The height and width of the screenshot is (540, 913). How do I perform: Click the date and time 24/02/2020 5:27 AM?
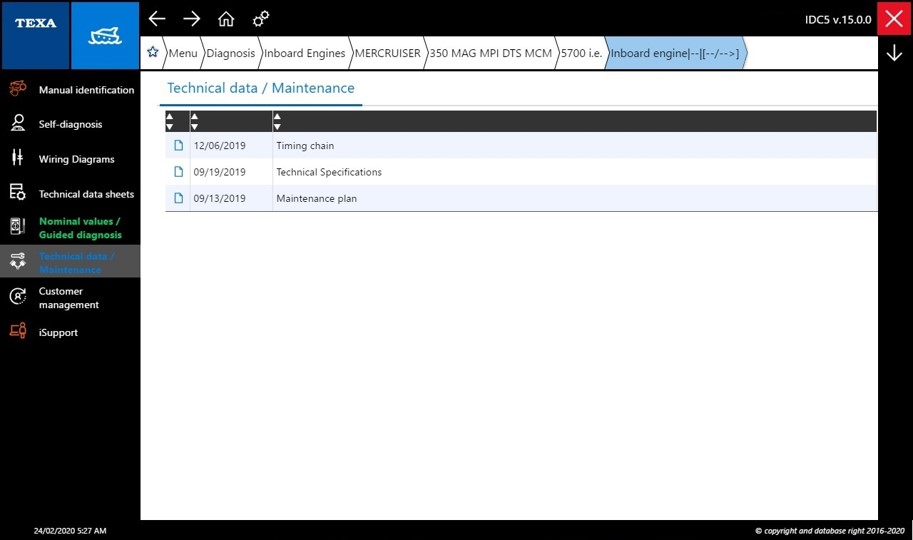coord(70,531)
